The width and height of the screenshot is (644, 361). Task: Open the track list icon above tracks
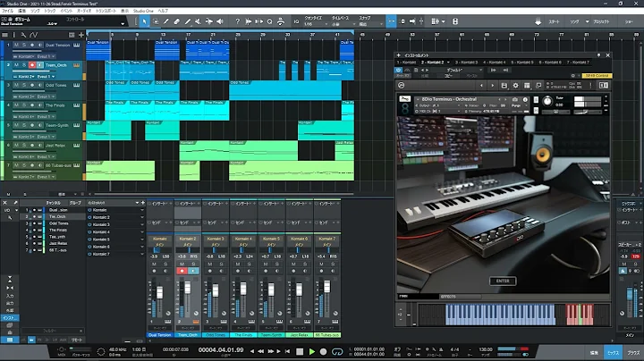pos(5,35)
